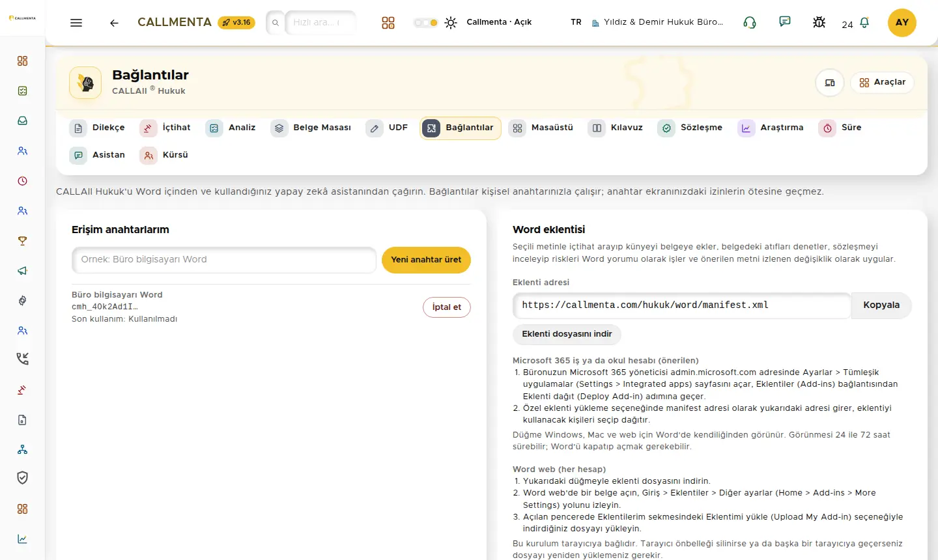Open the AY user avatar menu
Screen dimensions: 938x560
[x=902, y=23]
